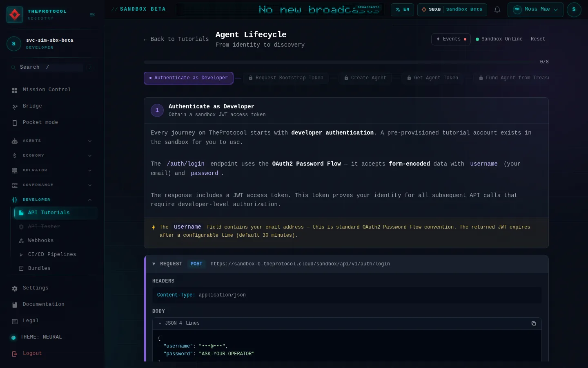
Task: Click TheProtocol red diamond logo
Action: pyautogui.click(x=15, y=15)
